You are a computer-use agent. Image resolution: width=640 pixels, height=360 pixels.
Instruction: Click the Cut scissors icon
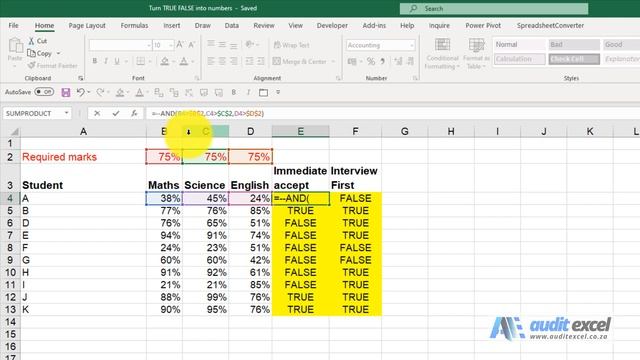[31, 41]
